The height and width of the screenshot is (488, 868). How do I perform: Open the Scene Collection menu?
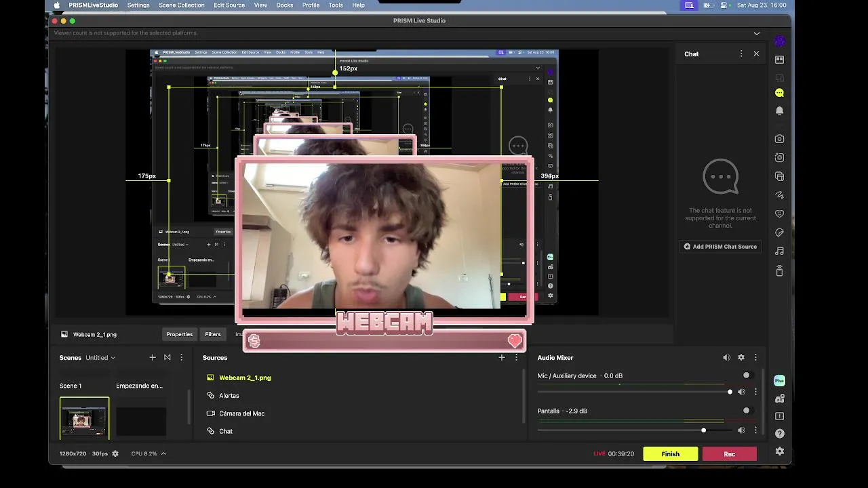pyautogui.click(x=182, y=5)
